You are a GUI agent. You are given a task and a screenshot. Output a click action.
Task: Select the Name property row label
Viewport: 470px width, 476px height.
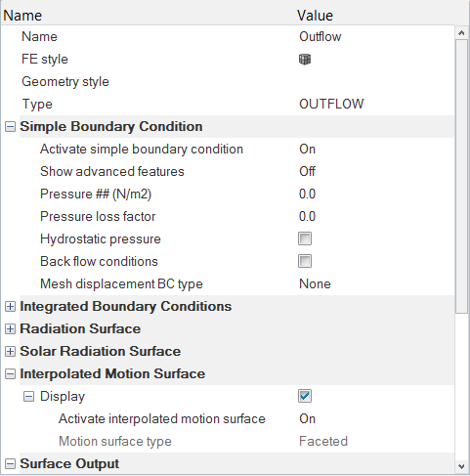pos(39,36)
